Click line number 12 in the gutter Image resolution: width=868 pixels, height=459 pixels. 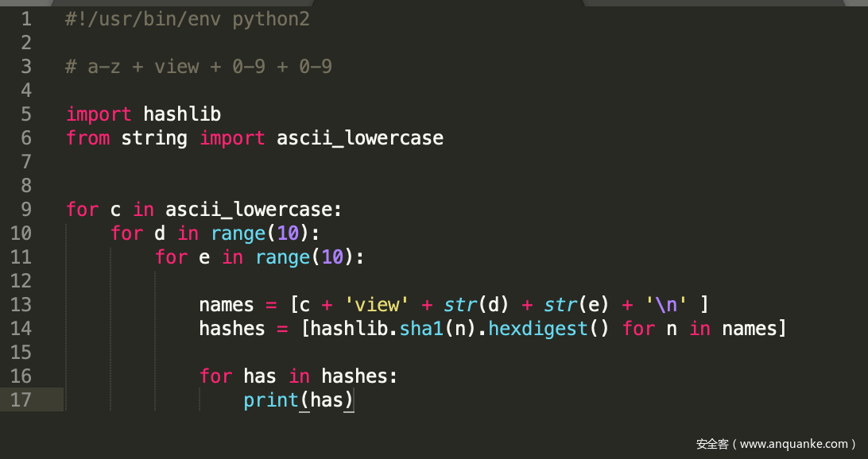21,281
